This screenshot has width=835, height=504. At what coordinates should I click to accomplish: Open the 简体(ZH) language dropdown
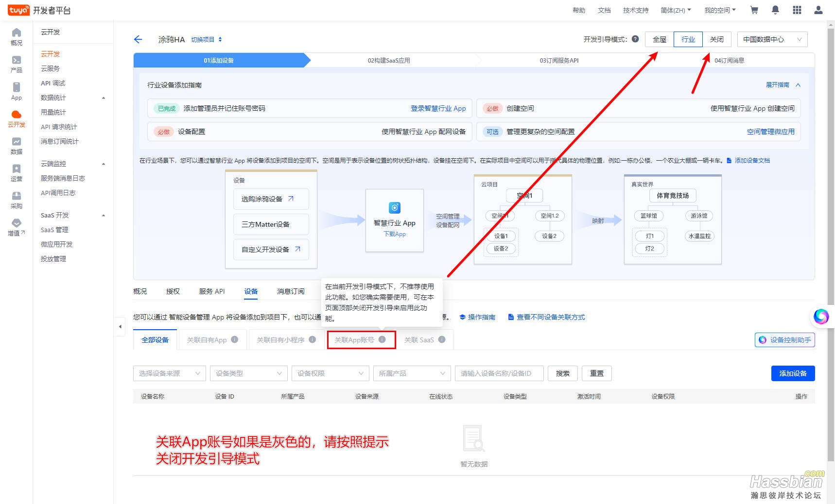coord(676,10)
